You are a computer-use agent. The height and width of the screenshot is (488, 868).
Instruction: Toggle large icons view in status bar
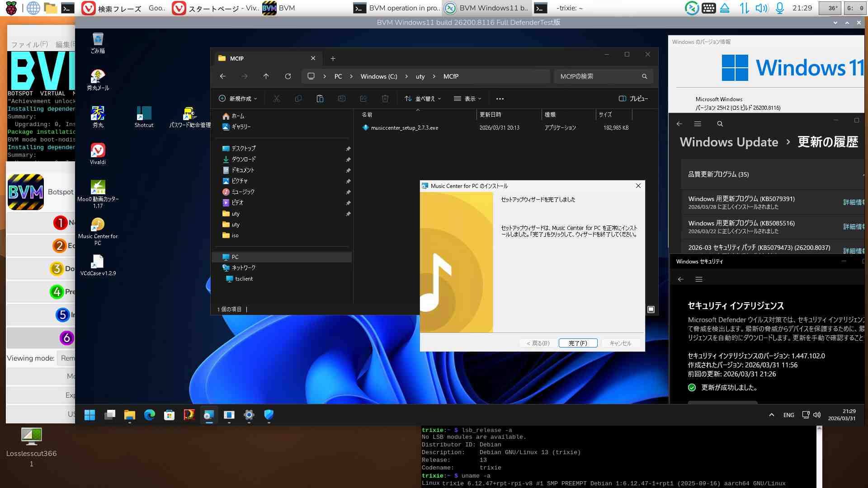(651, 310)
